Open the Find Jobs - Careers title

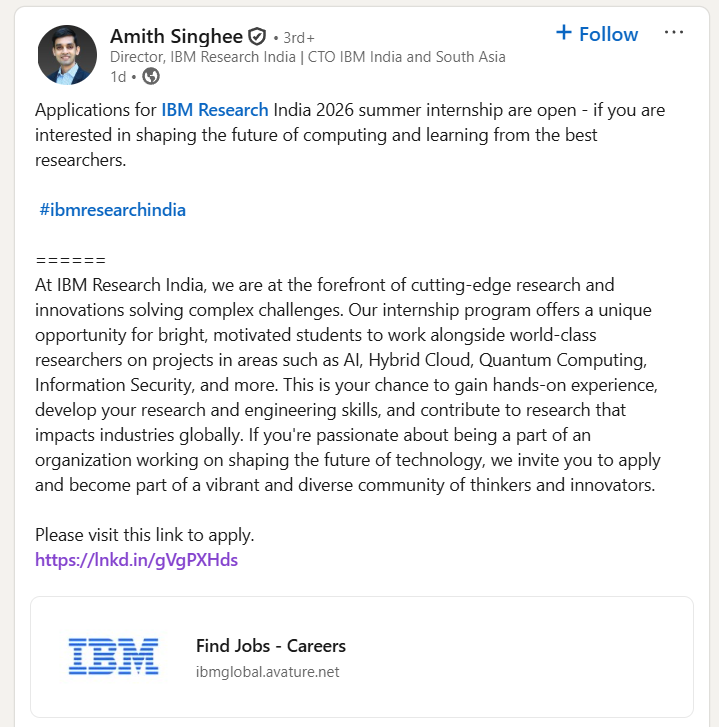point(270,646)
